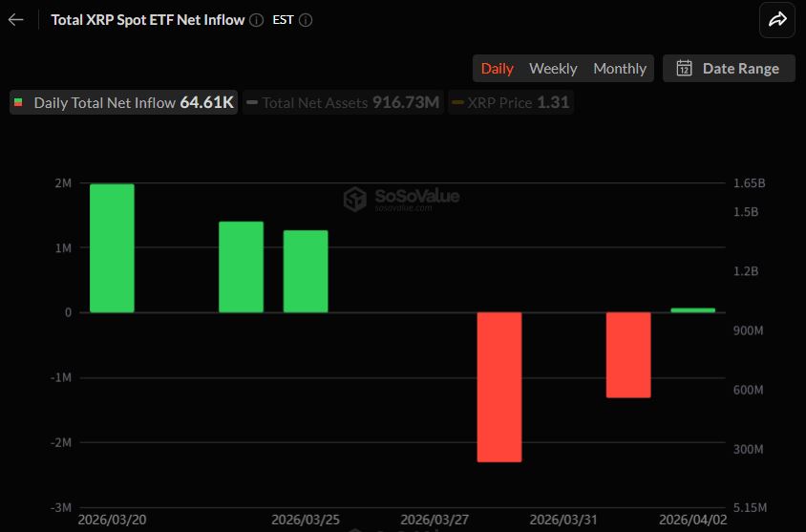Switch to the Weekly tab
The height and width of the screenshot is (532, 806).
(553, 68)
